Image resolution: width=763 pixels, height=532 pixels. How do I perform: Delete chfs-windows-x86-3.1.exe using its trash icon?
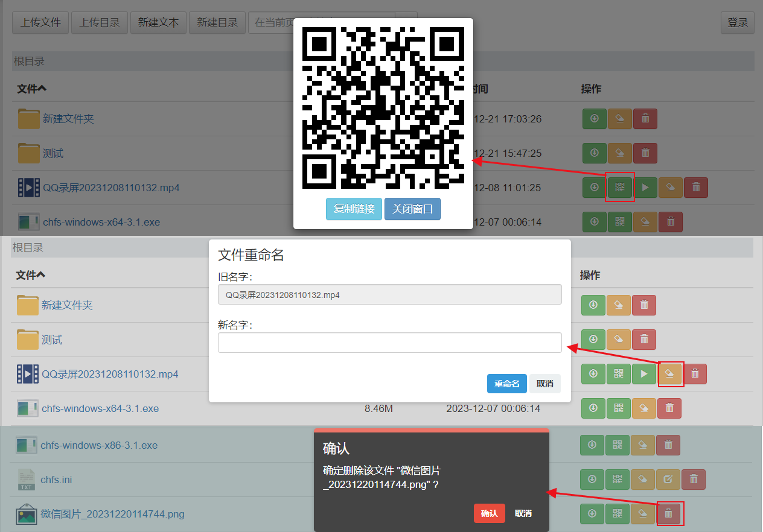(668, 445)
